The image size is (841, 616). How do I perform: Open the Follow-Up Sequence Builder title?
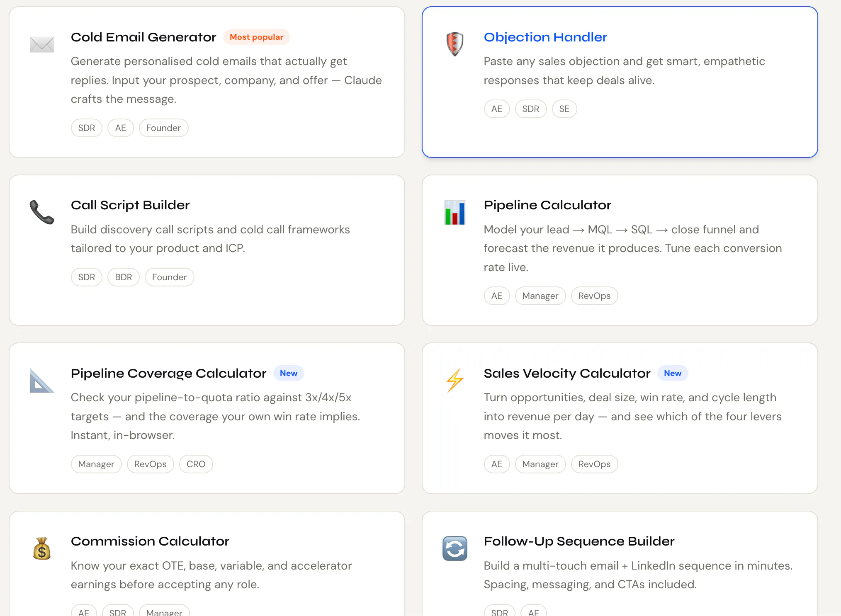click(x=579, y=541)
